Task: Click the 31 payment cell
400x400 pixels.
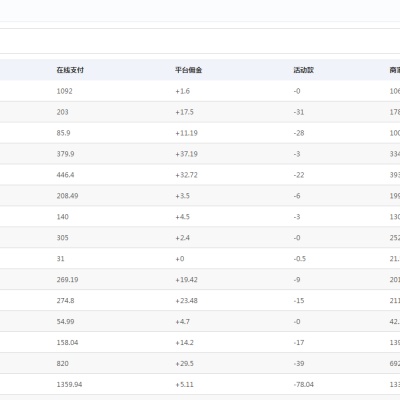Action: [60, 259]
